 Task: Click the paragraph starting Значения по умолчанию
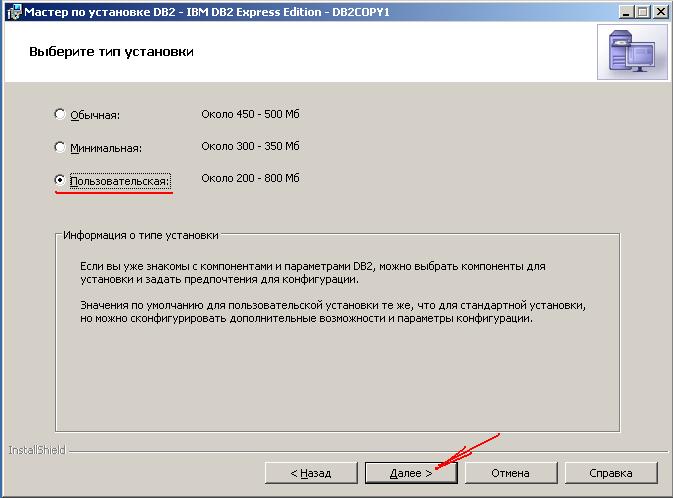click(333, 312)
